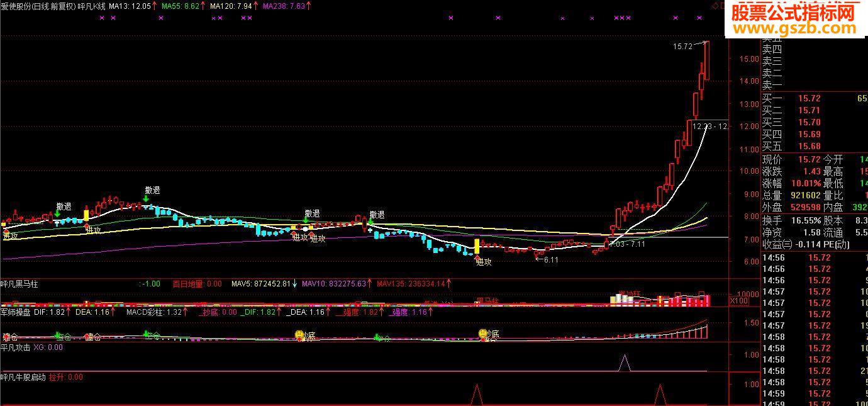Click the red 强度: 1.82 readout
Viewport: 868px width, 406px height.
coord(360,312)
